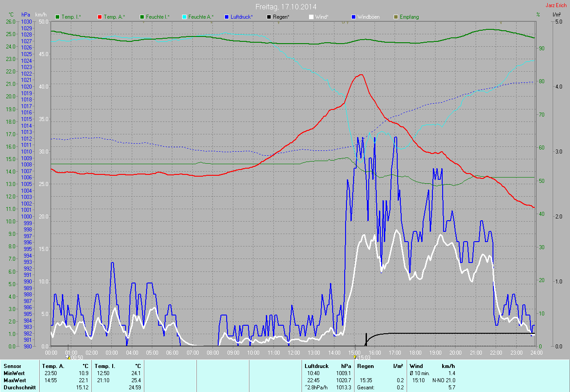Click the cyan Feuchte A.* legend swatch

click(184, 17)
